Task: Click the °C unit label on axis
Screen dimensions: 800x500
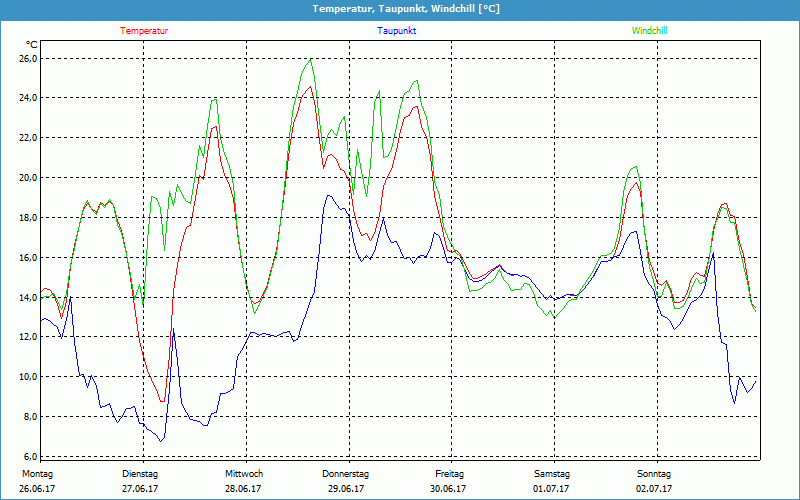Action: coord(32,44)
